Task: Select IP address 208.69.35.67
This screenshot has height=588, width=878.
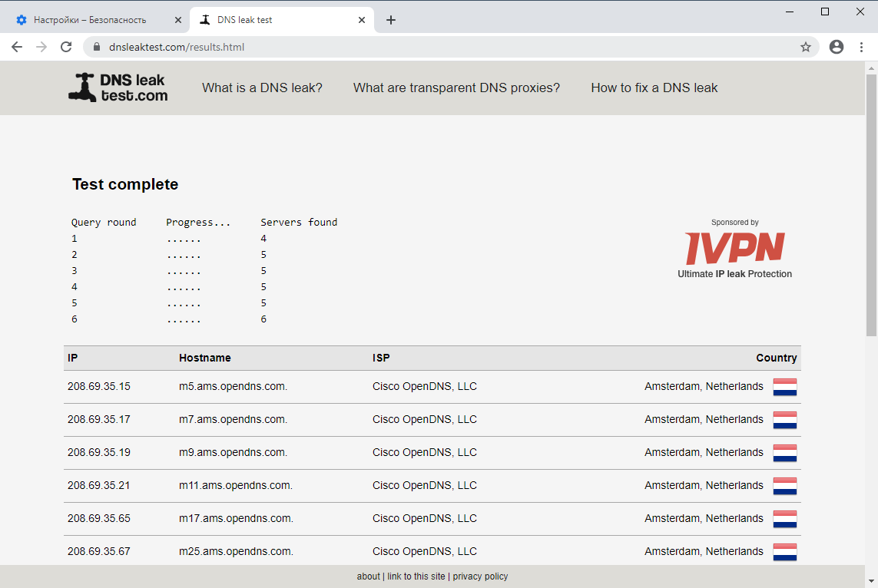Action: click(x=99, y=552)
